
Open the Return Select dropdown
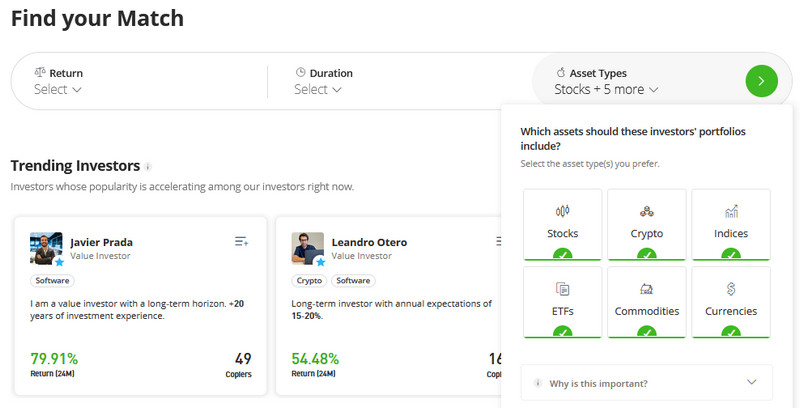coord(58,89)
